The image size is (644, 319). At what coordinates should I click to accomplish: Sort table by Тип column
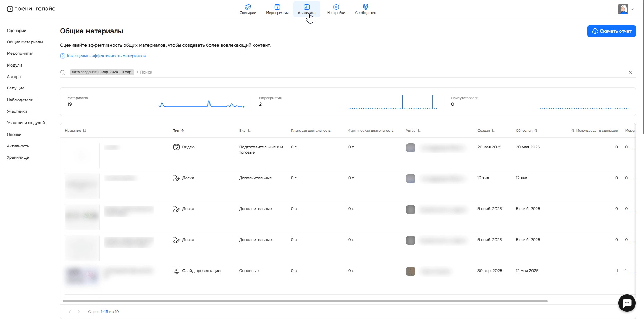pos(178,131)
